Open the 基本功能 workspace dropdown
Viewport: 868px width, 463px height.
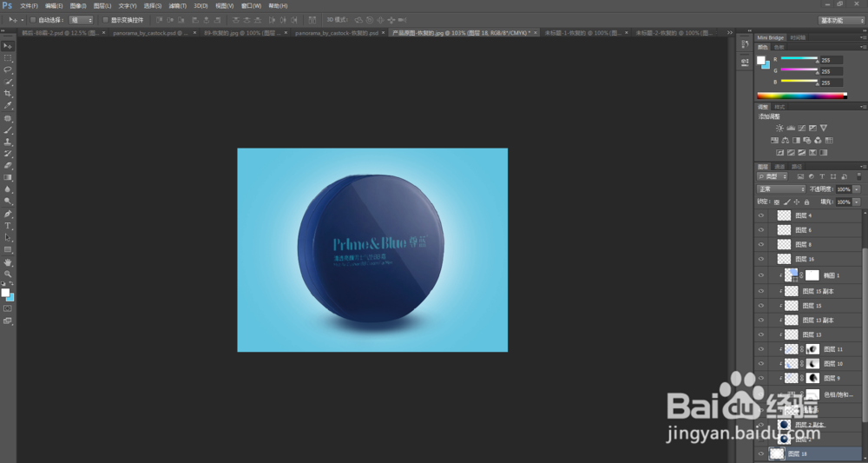coord(841,21)
